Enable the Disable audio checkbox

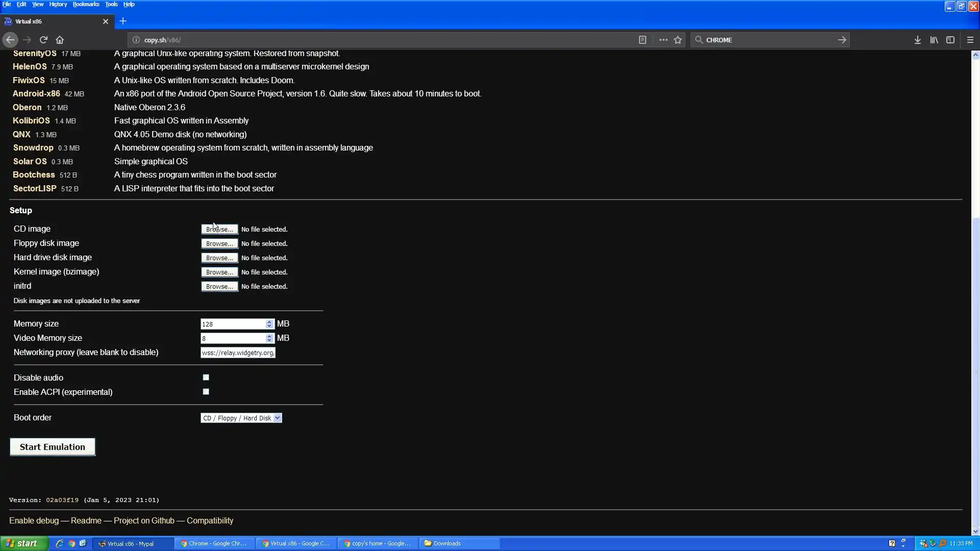pos(206,378)
